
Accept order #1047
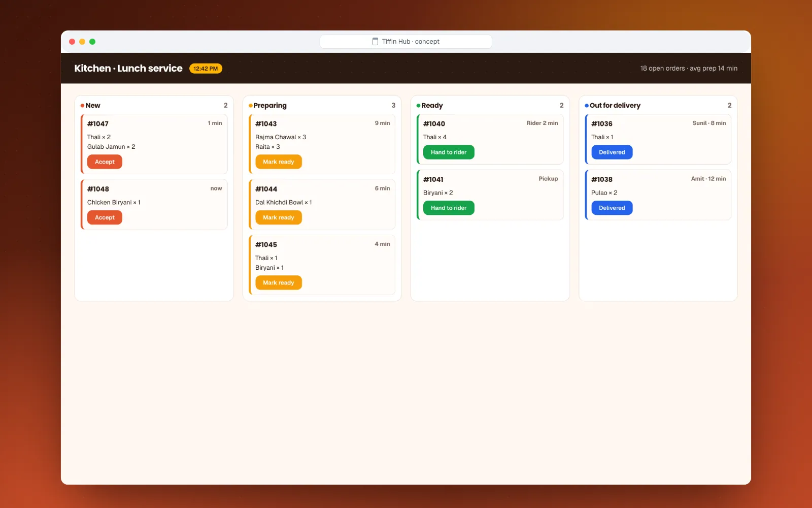(105, 162)
